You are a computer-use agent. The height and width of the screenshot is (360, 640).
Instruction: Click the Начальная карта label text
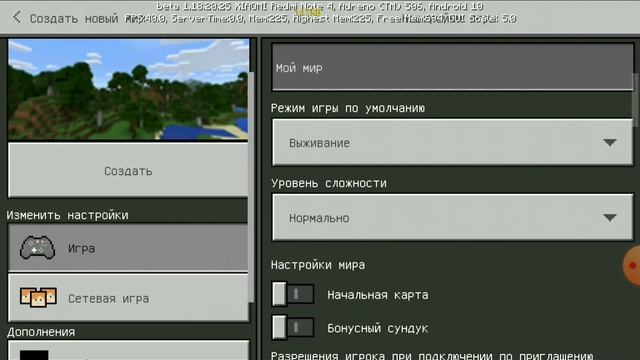coord(378,295)
